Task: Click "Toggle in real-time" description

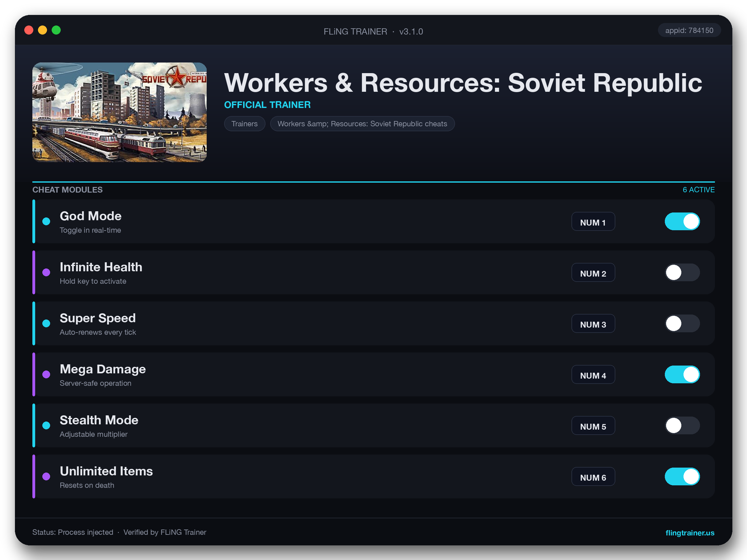Action: pyautogui.click(x=90, y=230)
